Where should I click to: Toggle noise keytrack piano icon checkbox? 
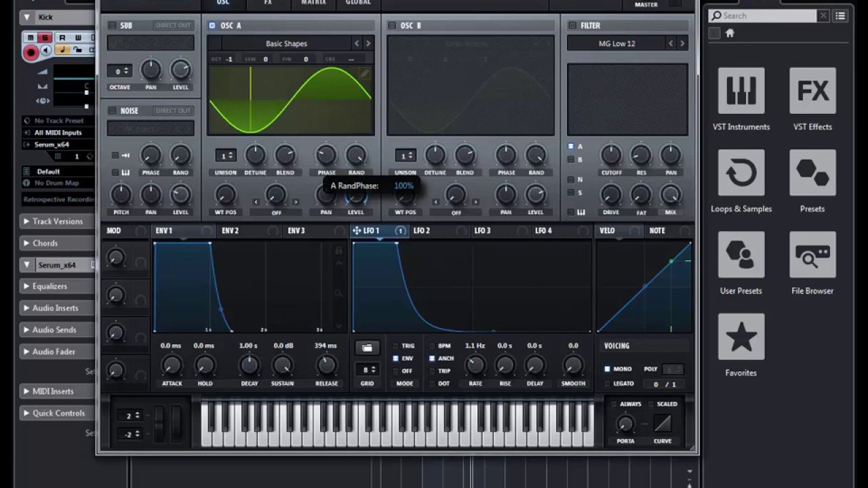click(116, 172)
